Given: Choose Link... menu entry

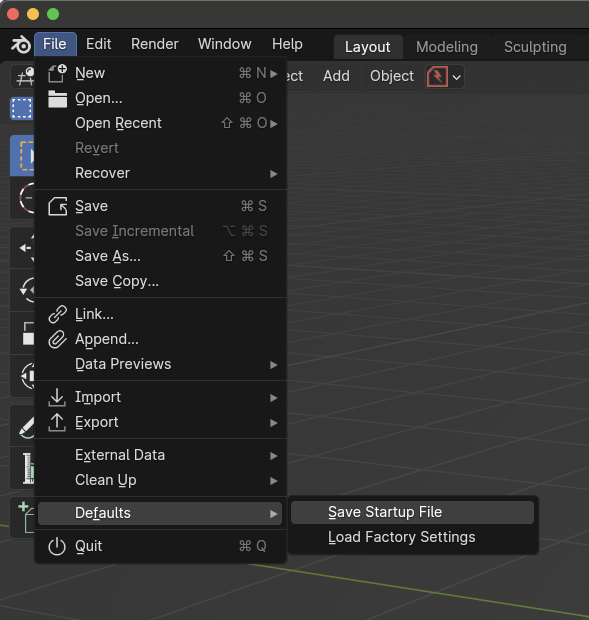Looking at the screenshot, I should click(160, 314).
